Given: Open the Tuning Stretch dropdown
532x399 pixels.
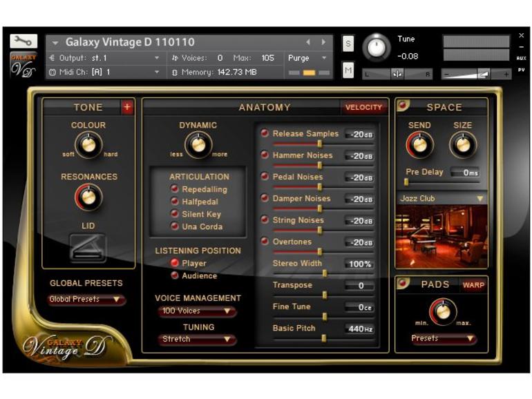Looking at the screenshot, I should [197, 339].
